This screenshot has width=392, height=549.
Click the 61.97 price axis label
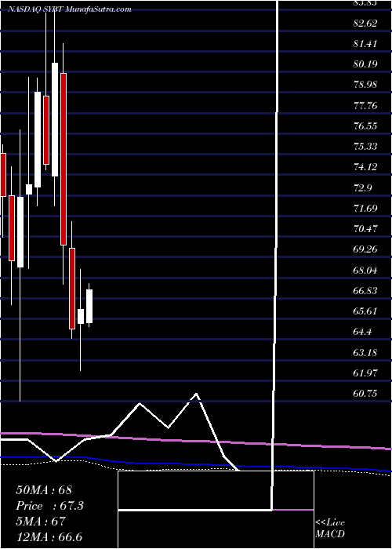[x=365, y=373]
